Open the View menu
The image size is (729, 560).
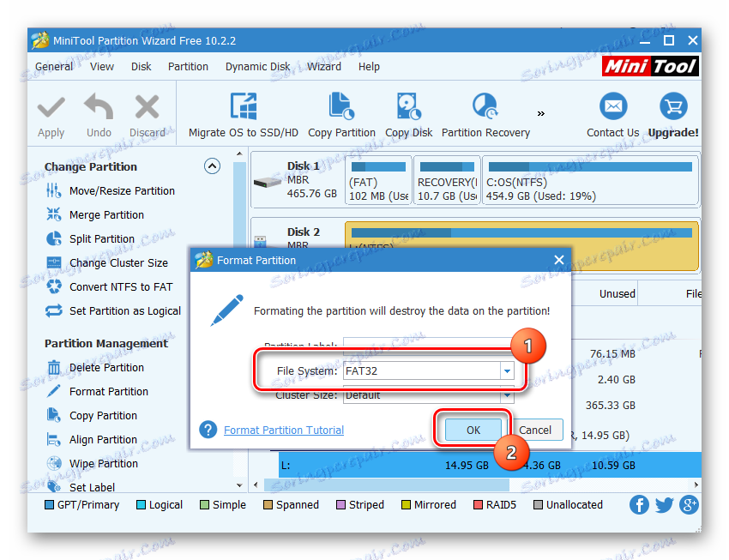pos(102,66)
